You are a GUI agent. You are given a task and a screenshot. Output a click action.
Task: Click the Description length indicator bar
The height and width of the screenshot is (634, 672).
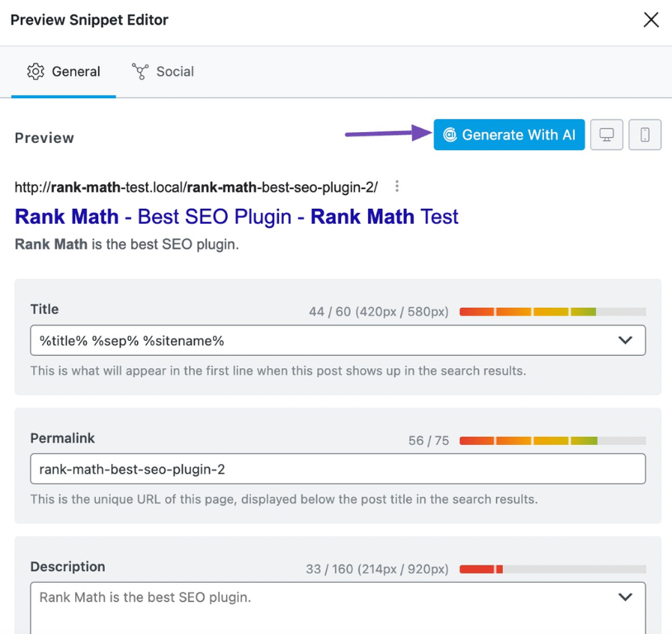pyautogui.click(x=552, y=570)
